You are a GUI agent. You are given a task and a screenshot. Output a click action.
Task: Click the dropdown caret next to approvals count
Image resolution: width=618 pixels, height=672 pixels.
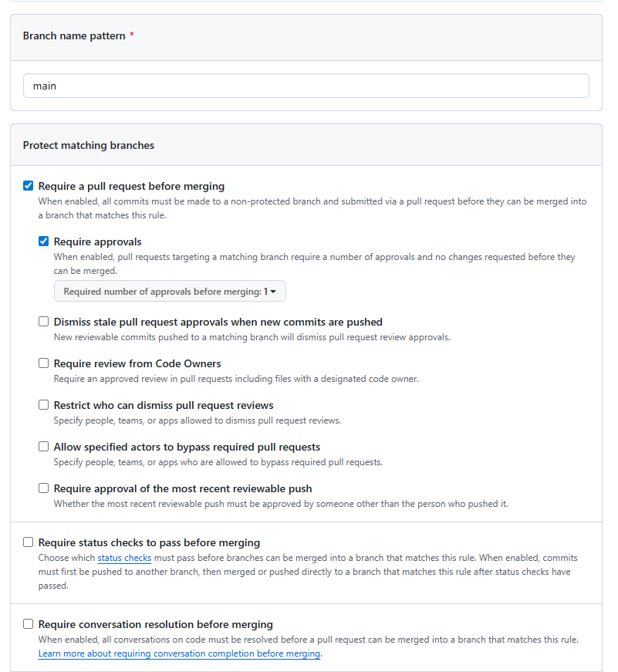(273, 292)
